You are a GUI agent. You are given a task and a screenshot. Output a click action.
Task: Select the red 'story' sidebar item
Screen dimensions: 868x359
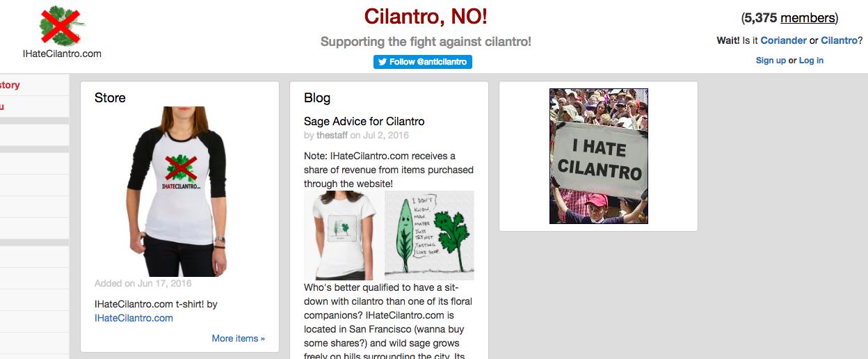10,85
